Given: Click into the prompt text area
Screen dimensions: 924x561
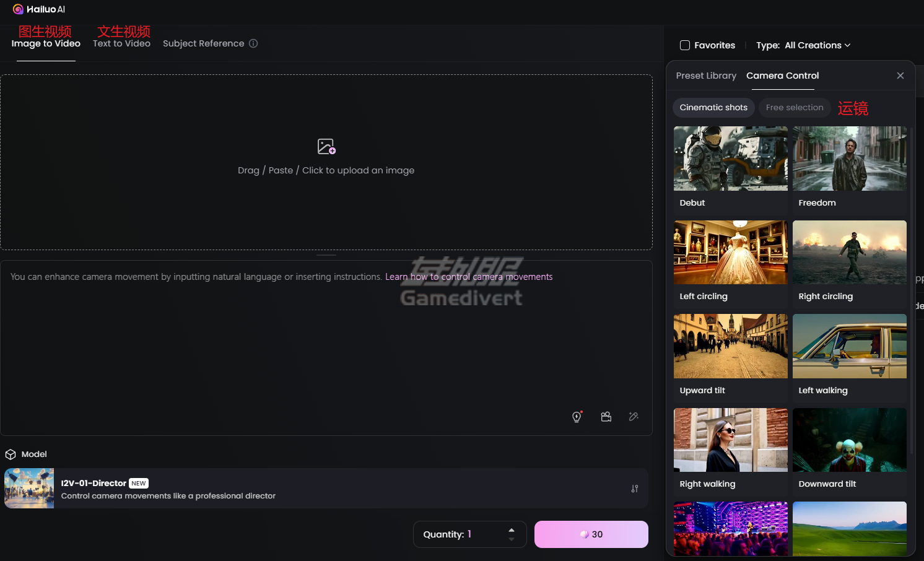Looking at the screenshot, I should tap(326, 347).
